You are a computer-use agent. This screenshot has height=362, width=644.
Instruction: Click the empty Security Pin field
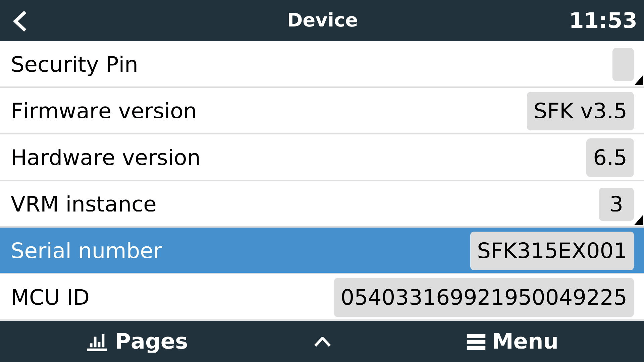click(x=623, y=64)
